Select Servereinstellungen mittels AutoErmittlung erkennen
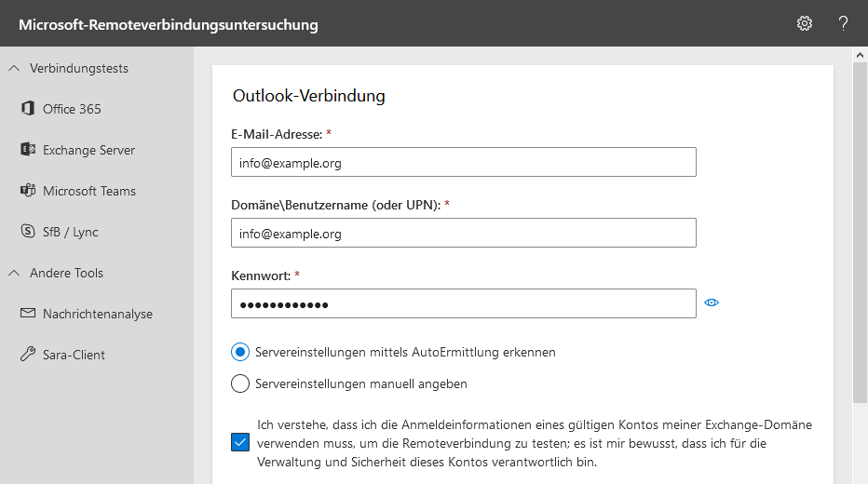868x484 pixels. point(240,352)
